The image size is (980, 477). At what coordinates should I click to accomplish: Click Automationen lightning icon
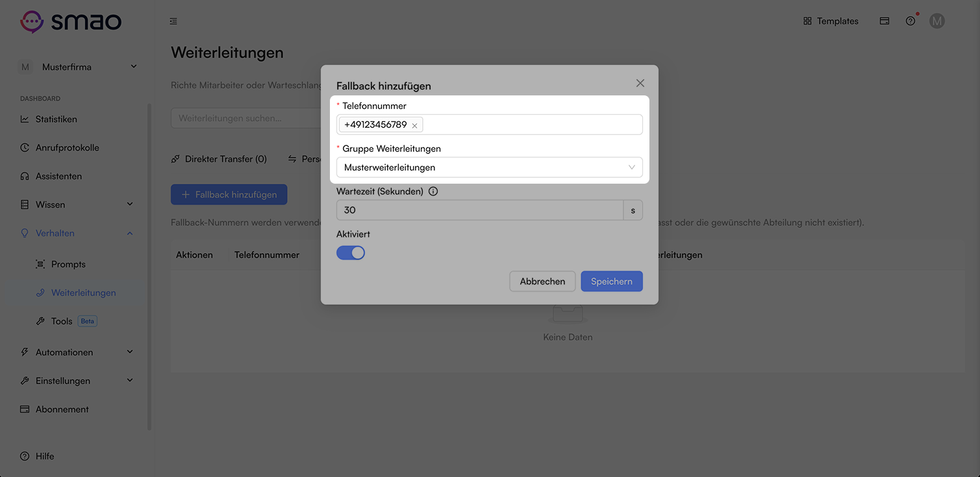tap(25, 352)
